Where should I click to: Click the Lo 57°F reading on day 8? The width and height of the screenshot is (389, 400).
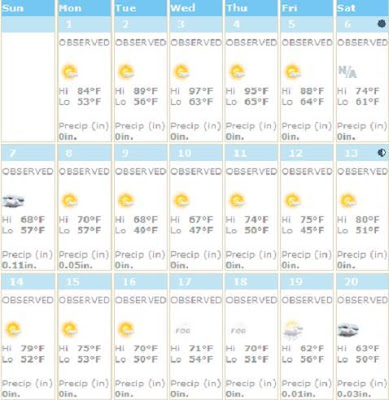(80, 230)
